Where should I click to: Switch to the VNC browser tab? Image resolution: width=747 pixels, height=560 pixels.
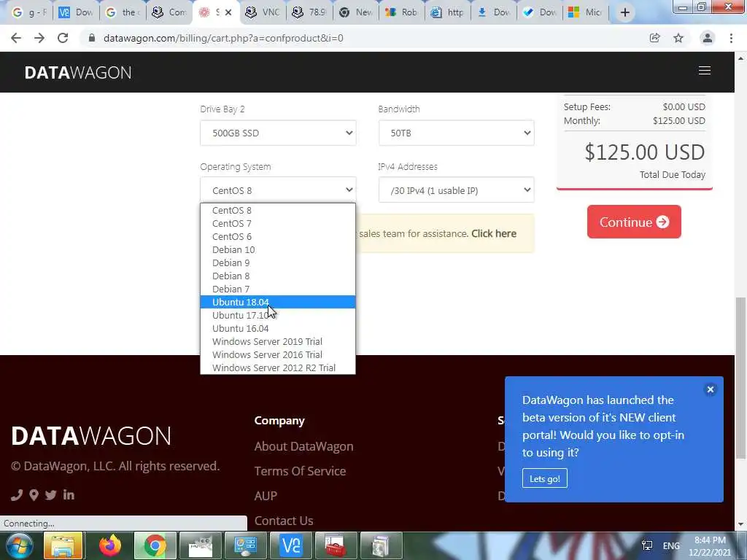pyautogui.click(x=263, y=12)
